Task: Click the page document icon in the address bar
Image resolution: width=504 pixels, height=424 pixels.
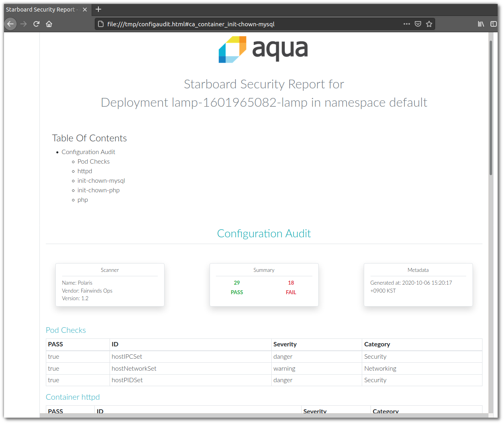Action: click(x=101, y=24)
